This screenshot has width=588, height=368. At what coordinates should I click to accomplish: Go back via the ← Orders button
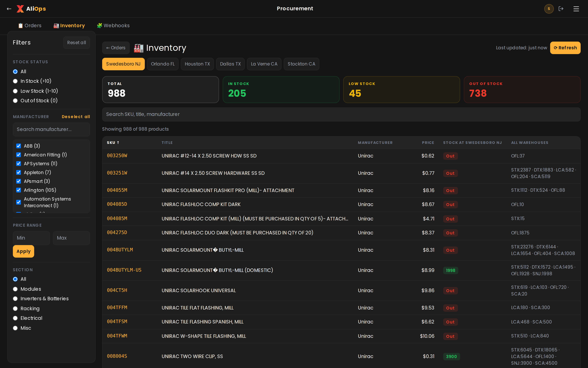[x=116, y=48]
